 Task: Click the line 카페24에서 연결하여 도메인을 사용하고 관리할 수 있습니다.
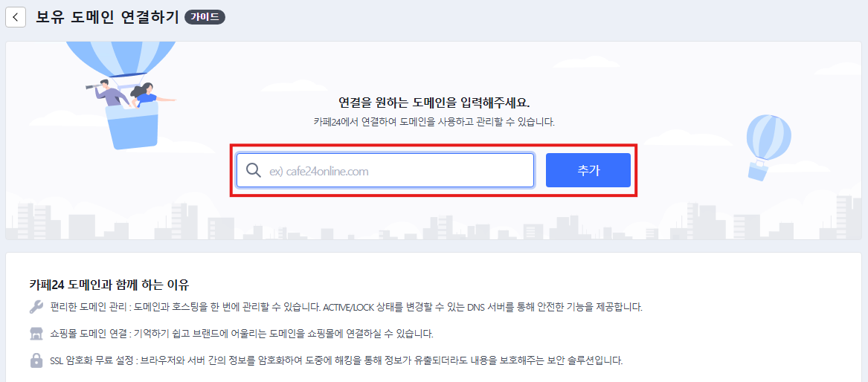[x=434, y=122]
